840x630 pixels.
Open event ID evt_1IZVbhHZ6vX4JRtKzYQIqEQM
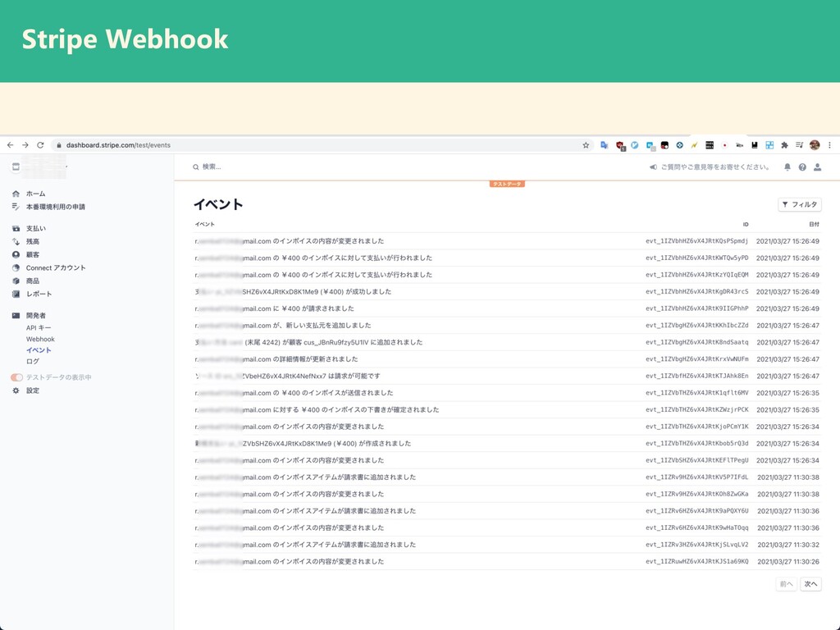696,276
